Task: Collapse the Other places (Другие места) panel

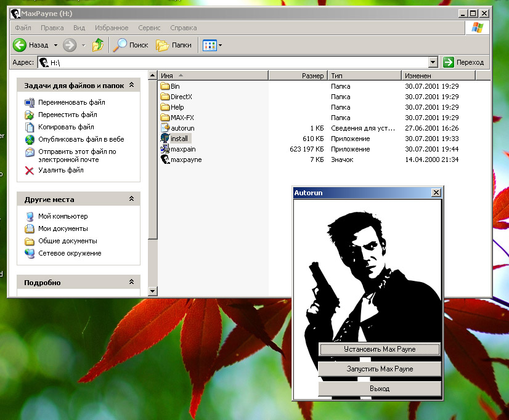Action: coord(131,200)
